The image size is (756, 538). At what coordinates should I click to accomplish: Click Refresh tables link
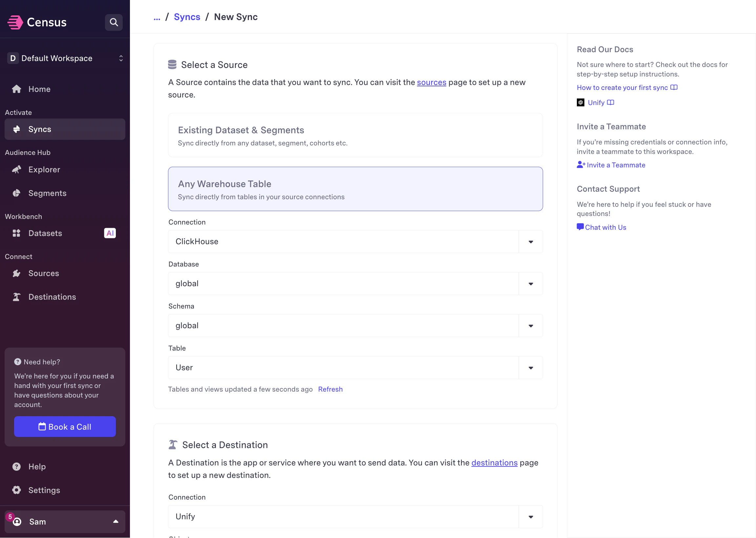coord(330,389)
